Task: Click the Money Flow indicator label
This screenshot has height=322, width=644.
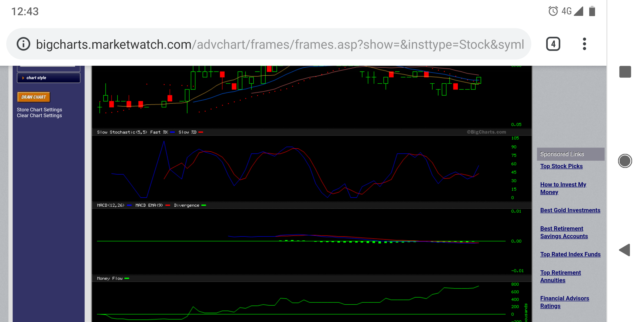Action: [110, 278]
